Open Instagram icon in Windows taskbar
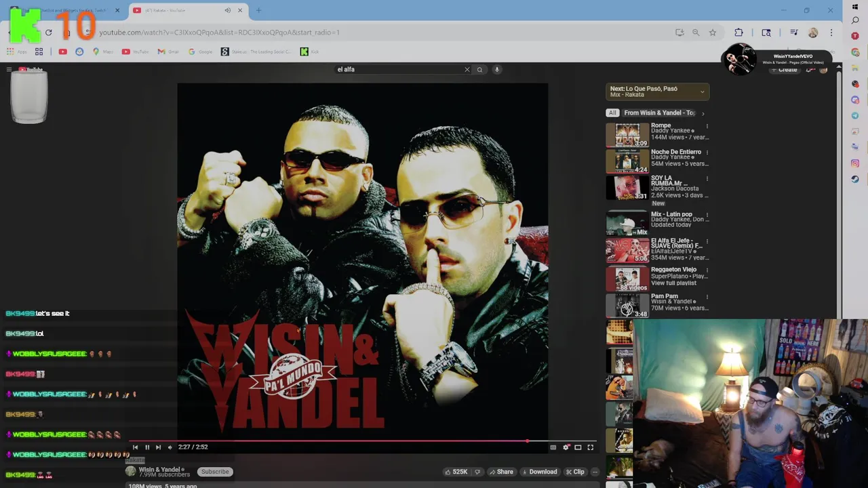Image resolution: width=868 pixels, height=488 pixels. click(855, 163)
